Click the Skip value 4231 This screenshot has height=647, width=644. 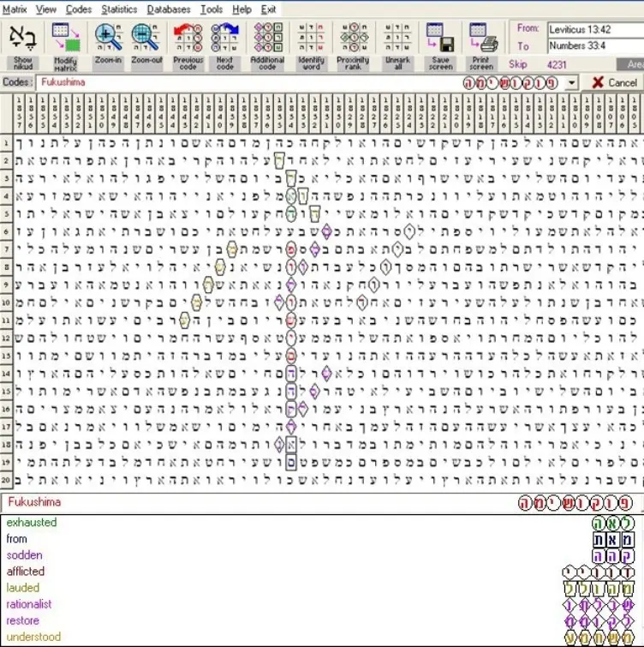pos(557,65)
